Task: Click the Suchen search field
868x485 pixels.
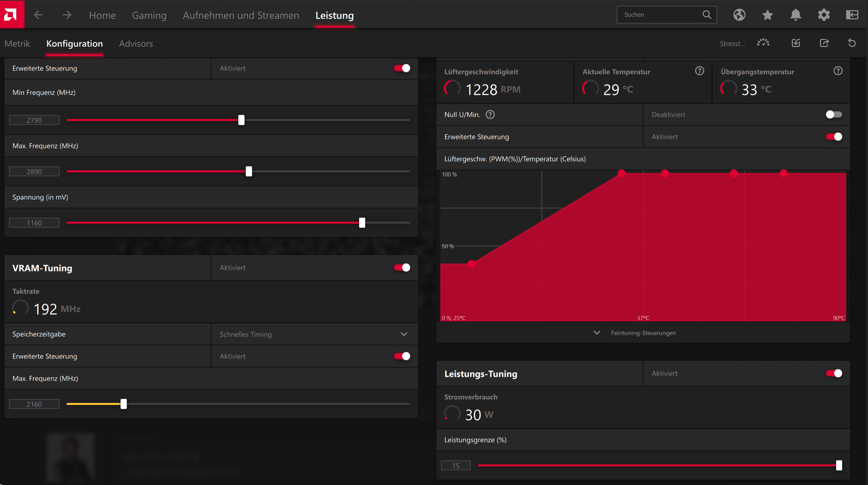Action: (x=667, y=14)
